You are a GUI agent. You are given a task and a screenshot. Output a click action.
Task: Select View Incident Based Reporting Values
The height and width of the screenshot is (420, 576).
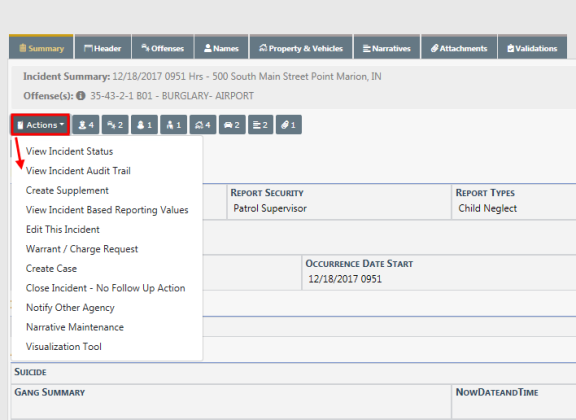107,210
